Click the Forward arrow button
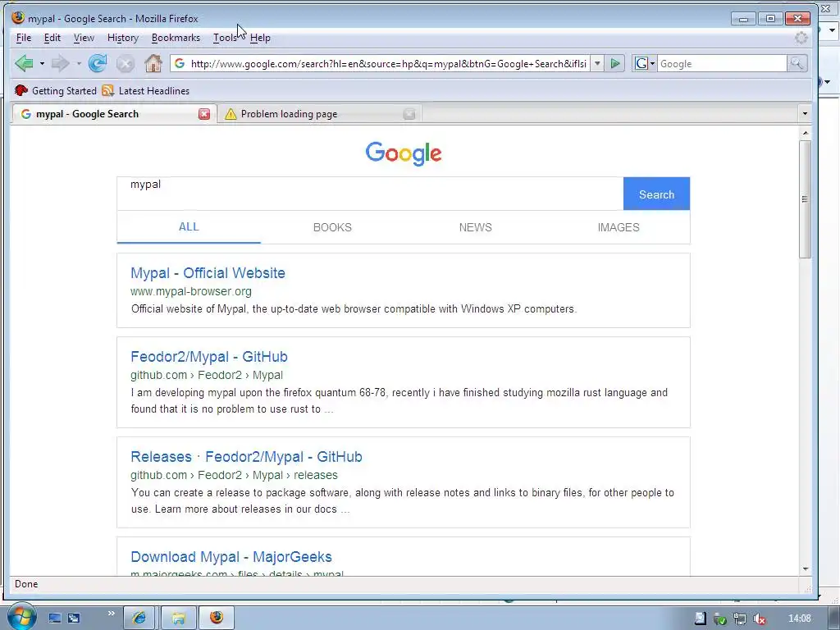Image resolution: width=840 pixels, height=630 pixels. pyautogui.click(x=60, y=64)
